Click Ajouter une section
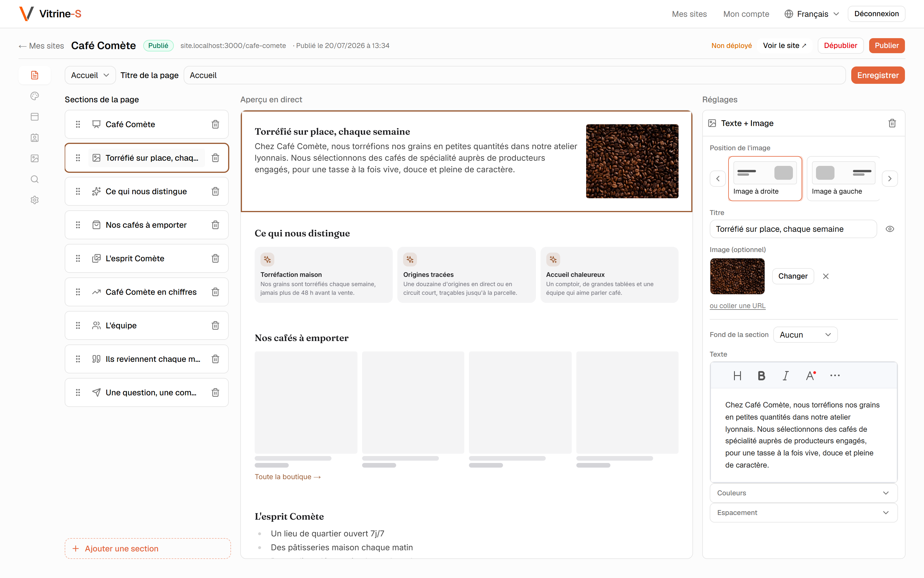This screenshot has width=924, height=578. (x=148, y=549)
